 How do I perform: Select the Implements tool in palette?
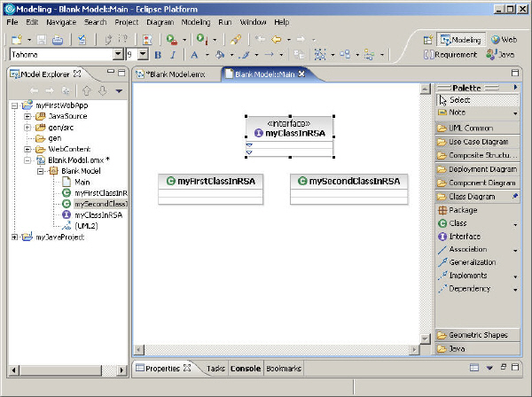click(463, 276)
